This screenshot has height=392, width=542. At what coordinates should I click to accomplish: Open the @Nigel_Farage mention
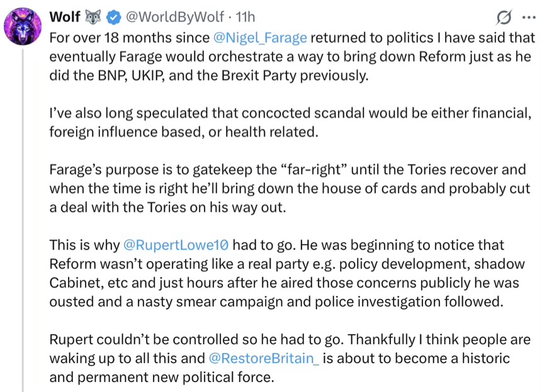260,37
